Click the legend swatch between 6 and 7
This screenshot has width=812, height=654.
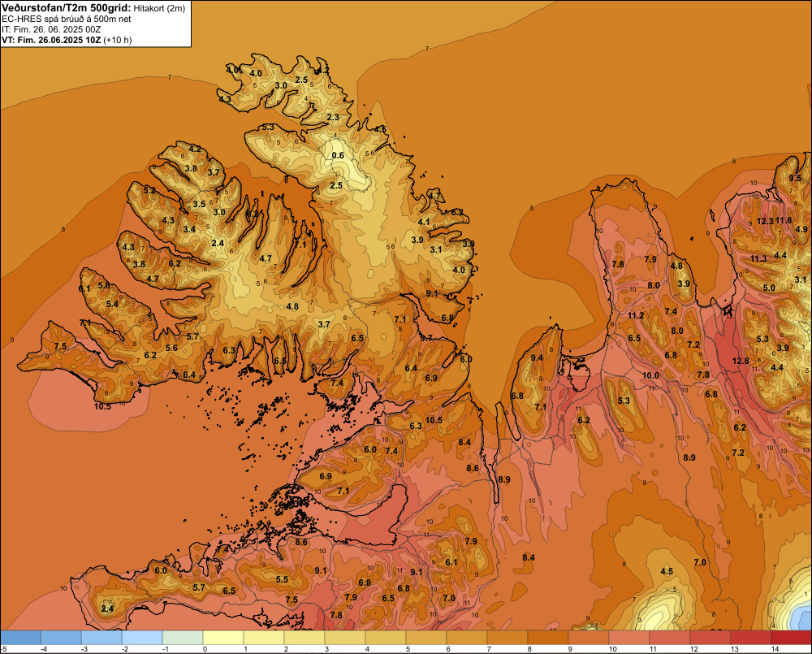pos(467,638)
